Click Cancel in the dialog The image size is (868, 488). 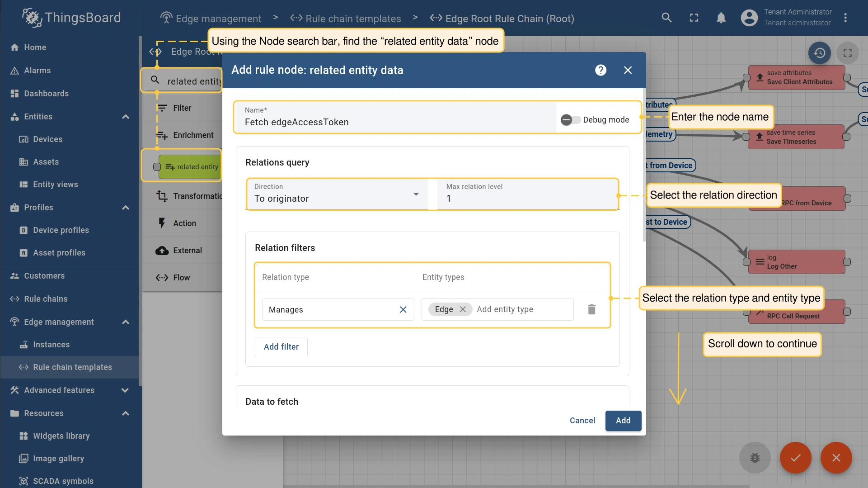click(x=582, y=421)
